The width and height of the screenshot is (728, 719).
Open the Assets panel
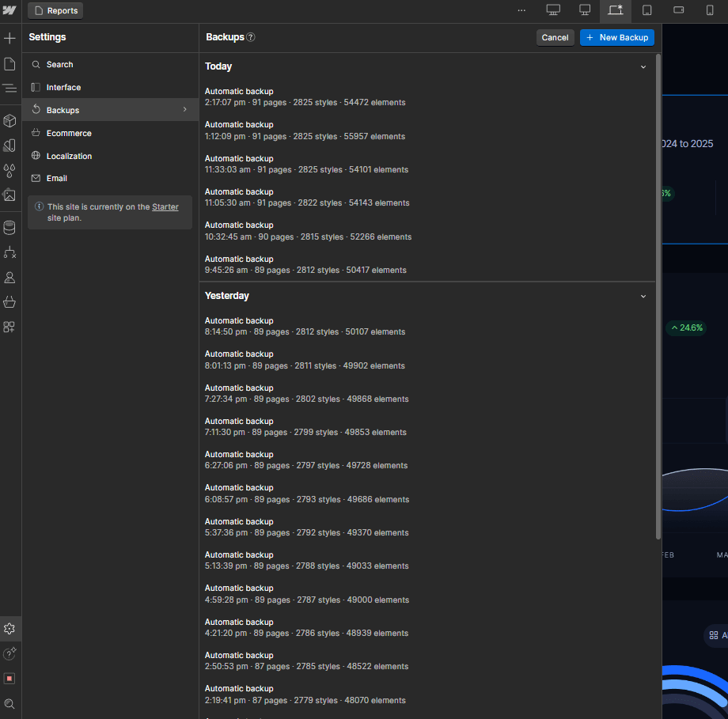[9, 196]
